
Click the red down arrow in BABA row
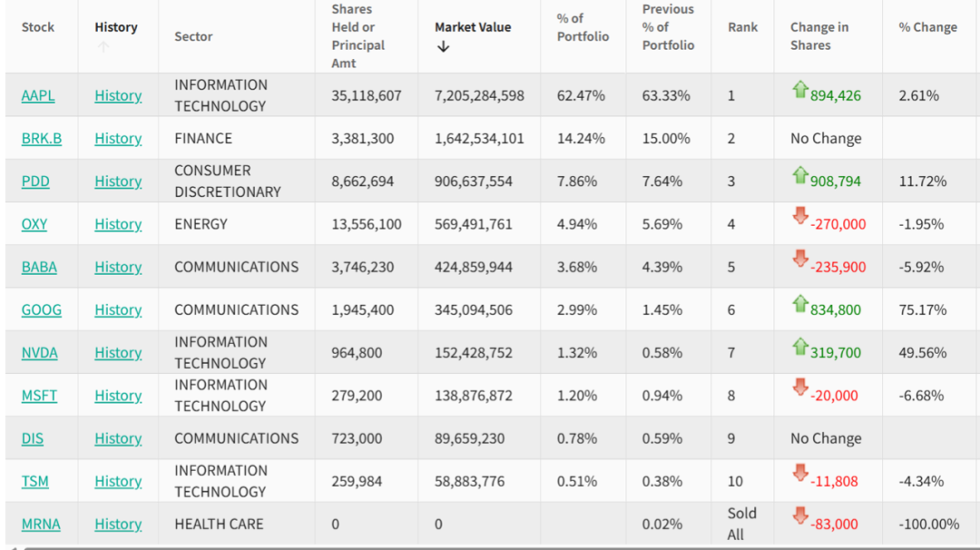click(x=799, y=260)
